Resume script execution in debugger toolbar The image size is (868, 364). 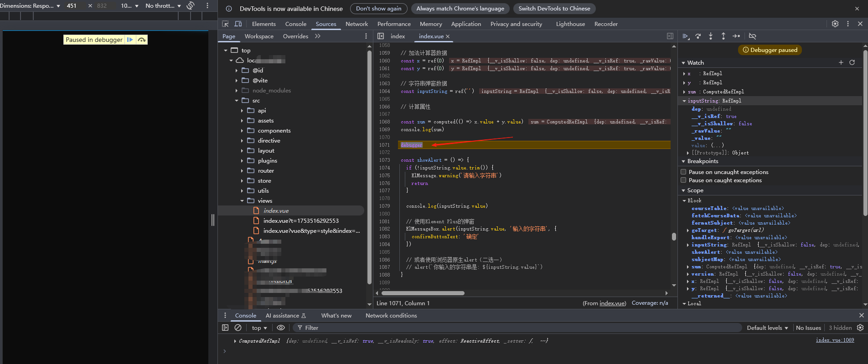click(x=686, y=36)
